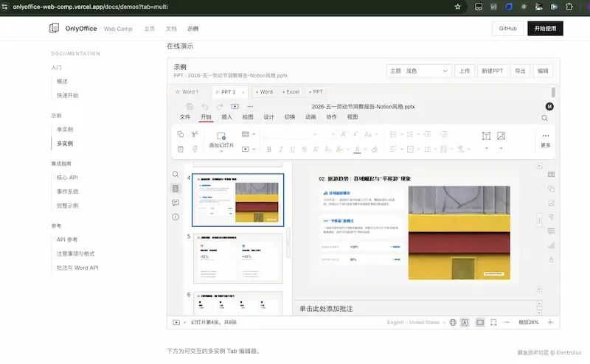Switch to the 设计 ribbon tab
Screen dimensions: 590x364
pyautogui.click(x=268, y=117)
